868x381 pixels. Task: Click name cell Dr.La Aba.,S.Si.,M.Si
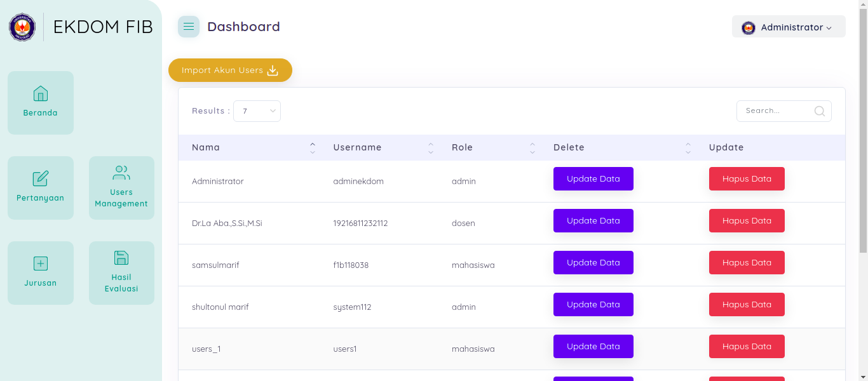coord(227,224)
